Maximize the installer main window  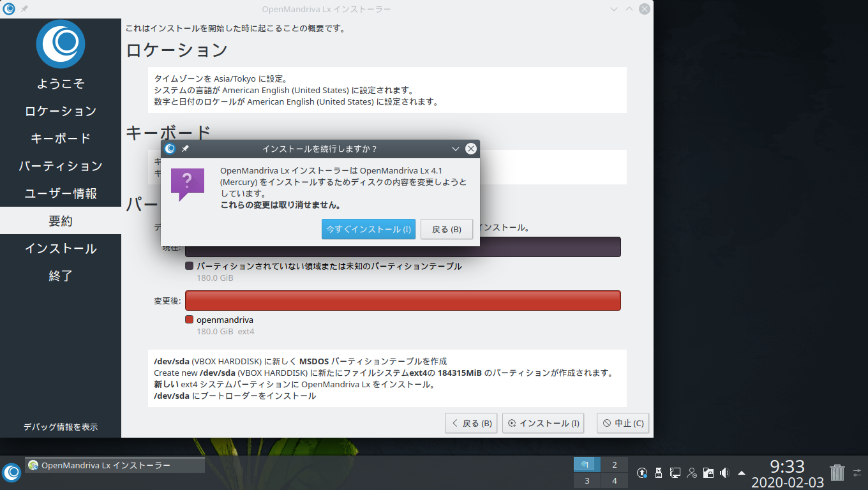tap(629, 9)
